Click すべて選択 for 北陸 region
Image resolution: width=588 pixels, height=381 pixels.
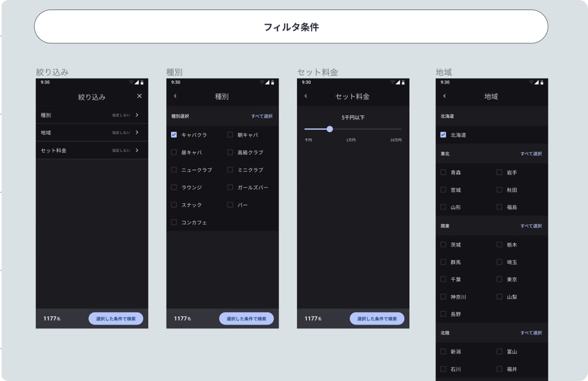(x=531, y=333)
